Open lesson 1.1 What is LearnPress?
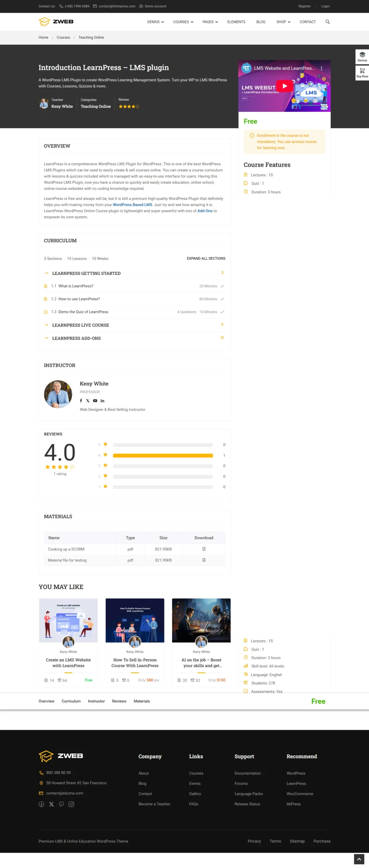This screenshot has height=868, width=369. [76, 286]
